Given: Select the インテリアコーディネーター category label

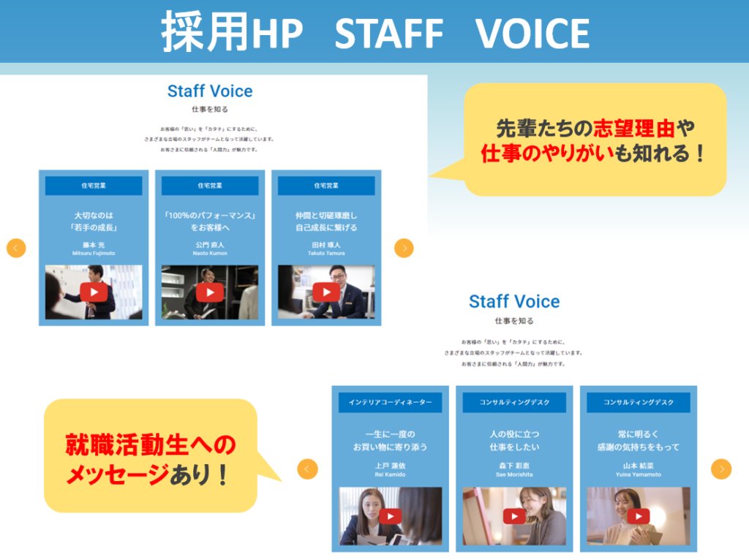Looking at the screenshot, I should point(390,403).
